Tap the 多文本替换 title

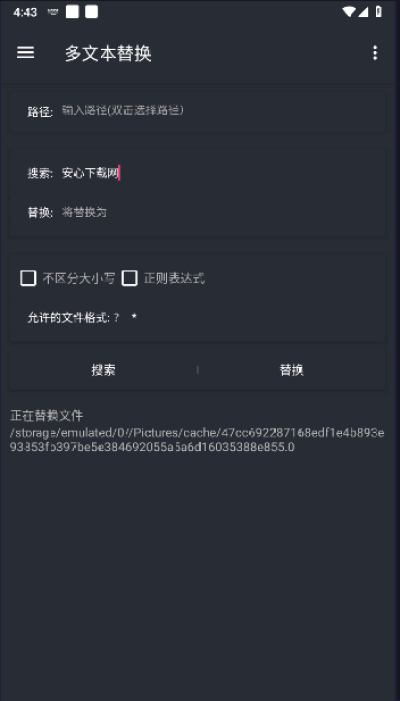(x=108, y=53)
